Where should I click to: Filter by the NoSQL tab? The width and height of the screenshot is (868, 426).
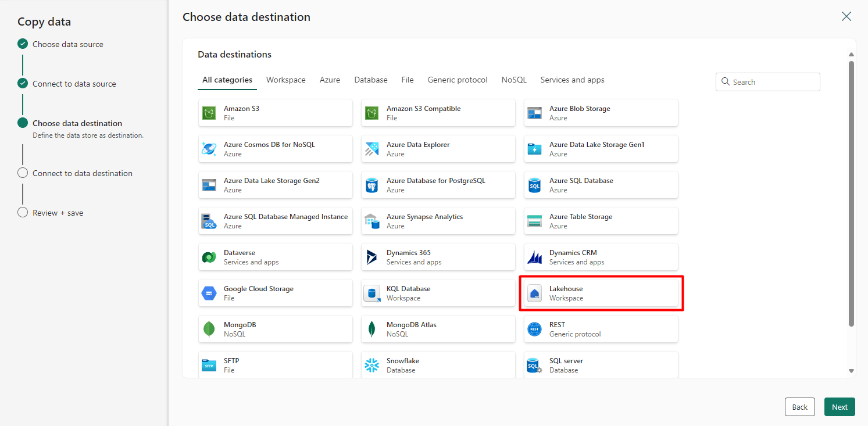(514, 80)
